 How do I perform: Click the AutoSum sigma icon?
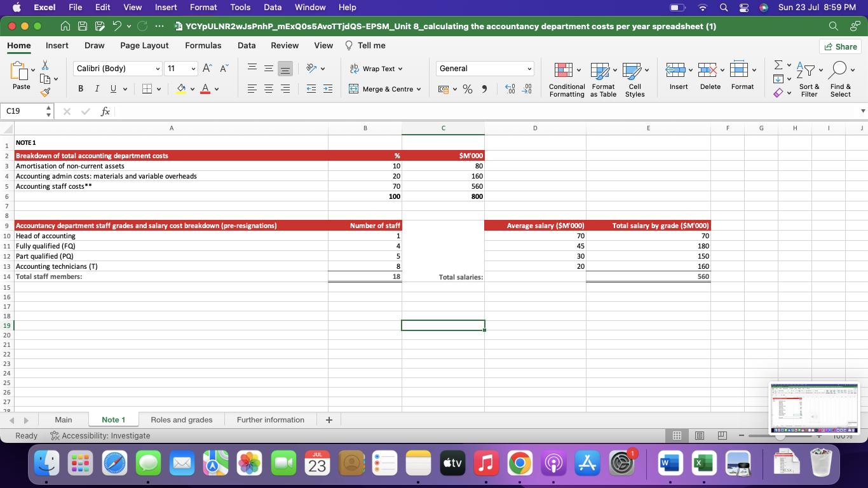[778, 65]
